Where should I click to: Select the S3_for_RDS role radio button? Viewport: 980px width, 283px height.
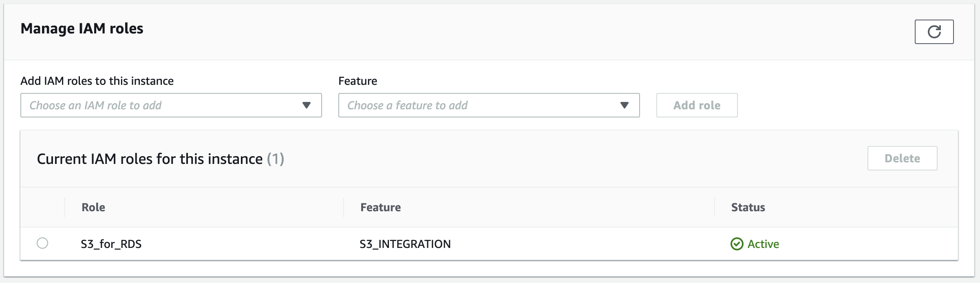[42, 243]
